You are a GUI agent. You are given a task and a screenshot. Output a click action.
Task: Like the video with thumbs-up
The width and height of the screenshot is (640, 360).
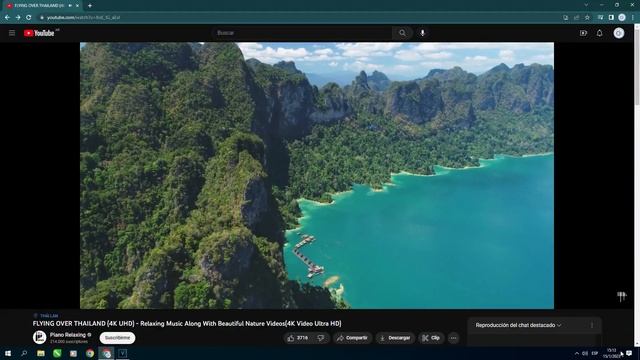pos(299,338)
